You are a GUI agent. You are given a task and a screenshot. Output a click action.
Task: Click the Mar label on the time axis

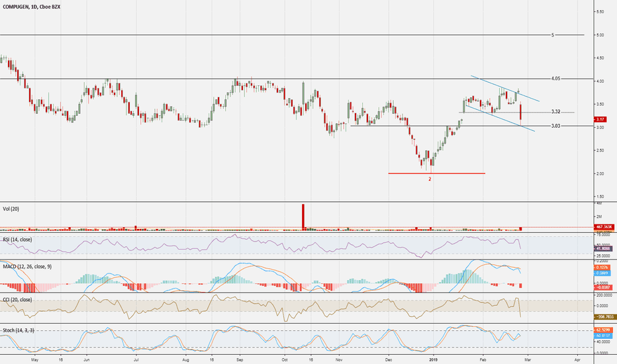point(528,359)
